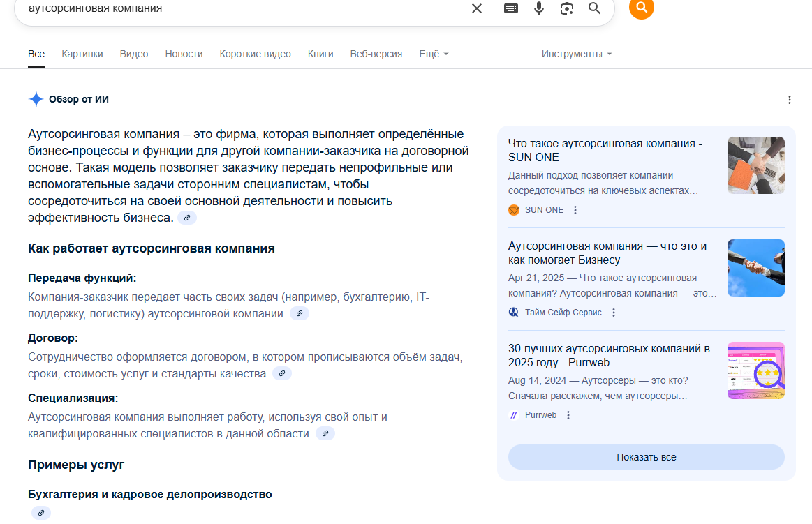812x524 pixels.
Task: Click the 'Договор:' subheading
Action: point(53,338)
